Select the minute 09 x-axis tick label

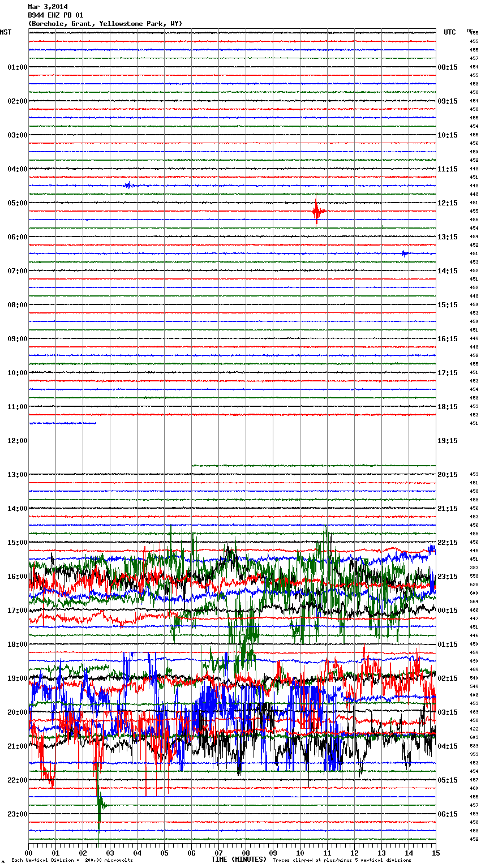click(273, 853)
